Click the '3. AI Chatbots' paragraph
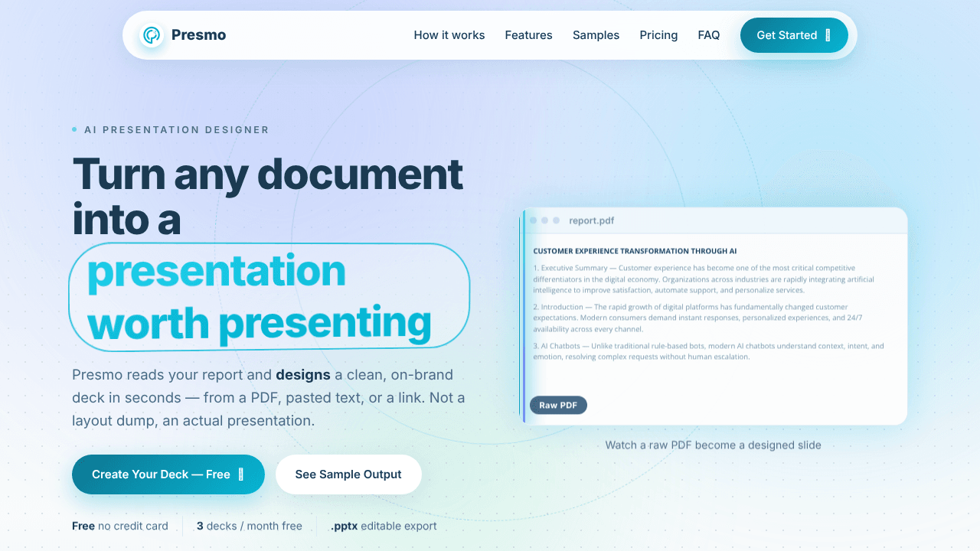The image size is (980, 551). [708, 351]
